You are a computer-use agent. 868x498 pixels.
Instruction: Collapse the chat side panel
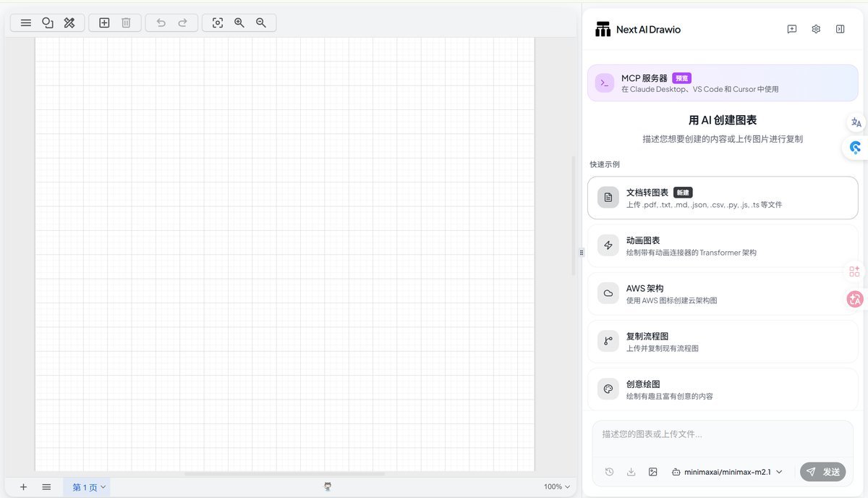(x=840, y=30)
